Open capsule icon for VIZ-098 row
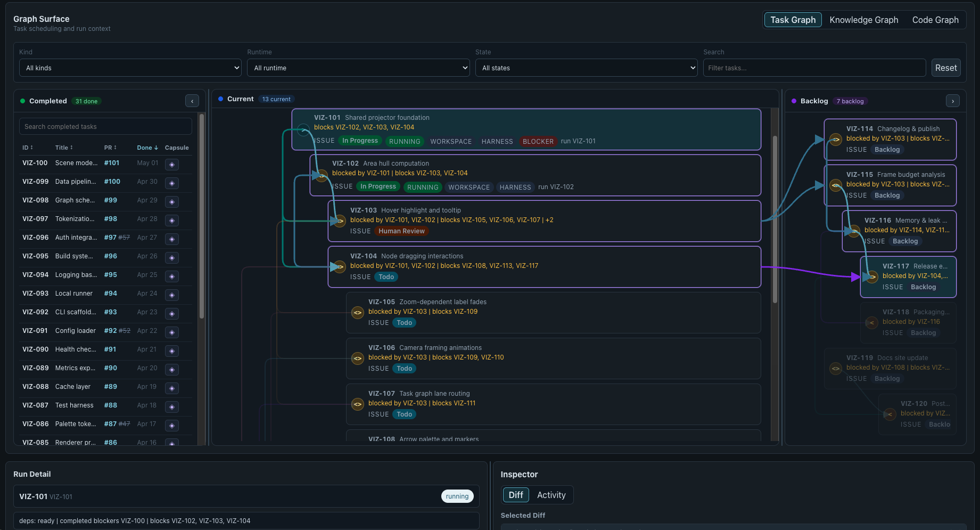 coord(172,202)
